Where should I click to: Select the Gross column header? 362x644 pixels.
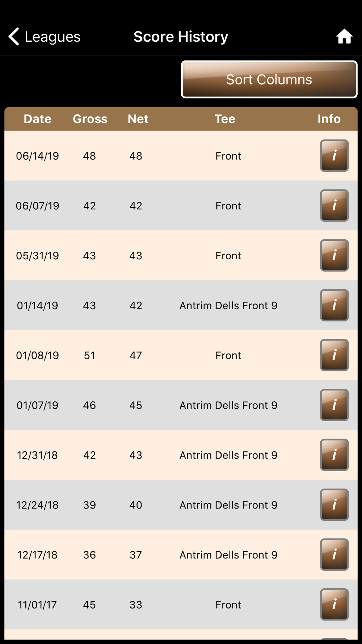90,119
